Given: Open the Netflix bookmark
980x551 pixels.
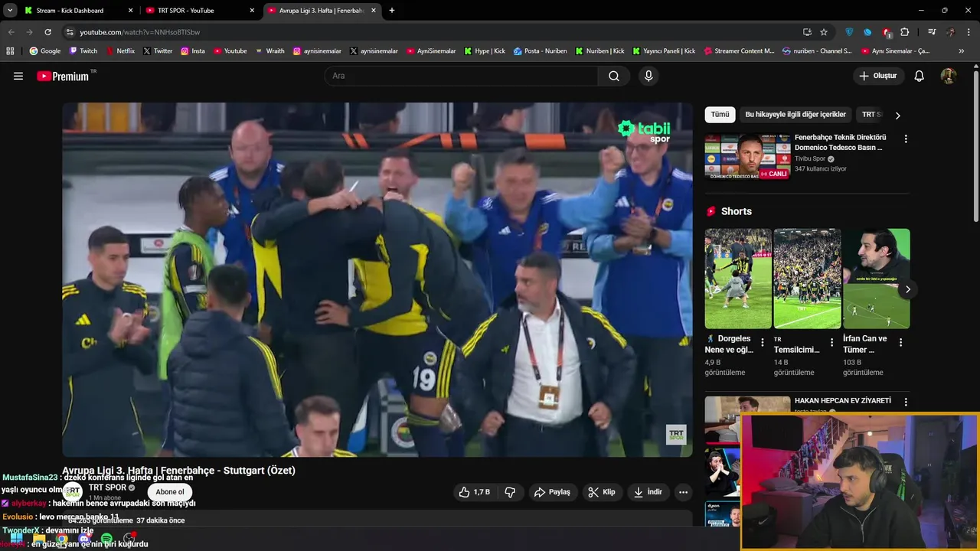Looking at the screenshot, I should (x=120, y=51).
